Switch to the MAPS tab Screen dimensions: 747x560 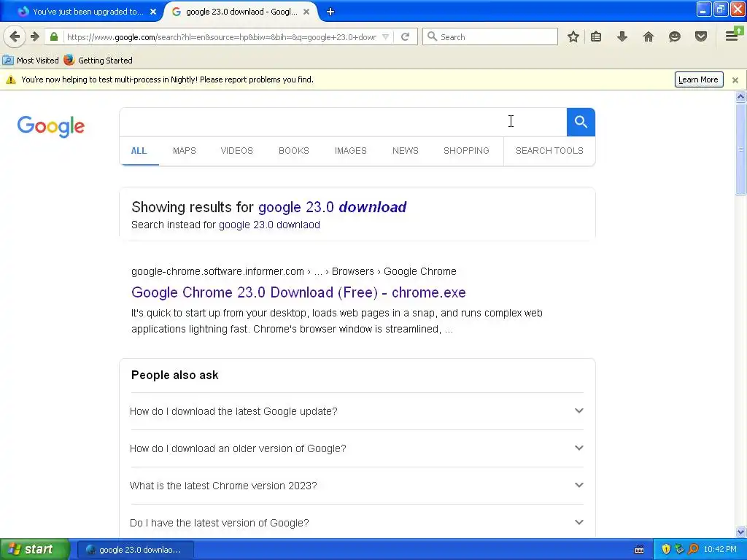coord(185,151)
